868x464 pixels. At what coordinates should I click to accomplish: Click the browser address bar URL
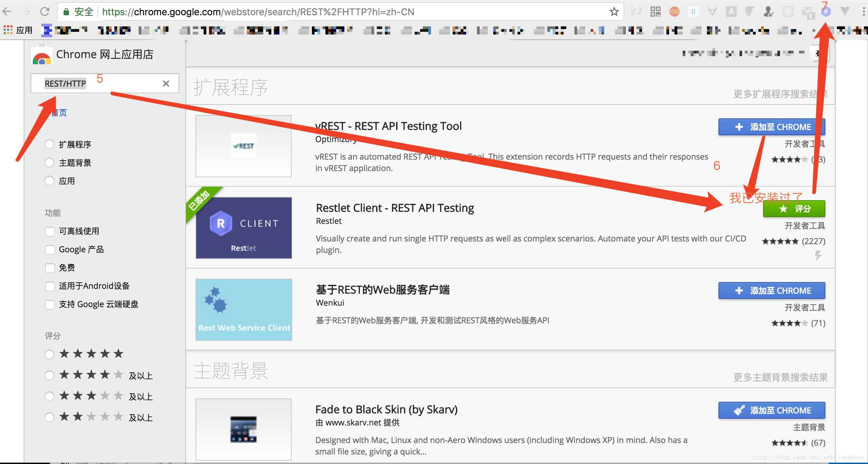point(258,12)
